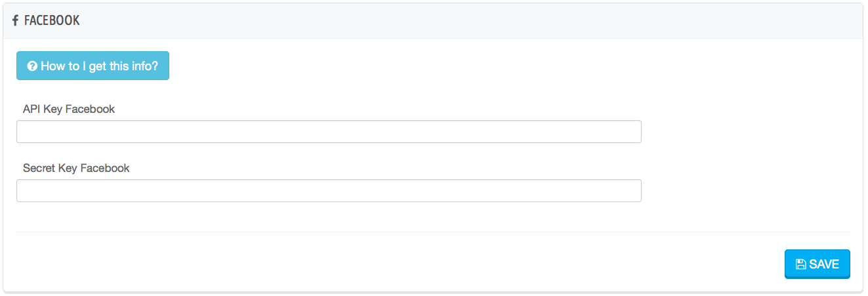Click the Facebook "f" logo icon

pyautogui.click(x=15, y=21)
